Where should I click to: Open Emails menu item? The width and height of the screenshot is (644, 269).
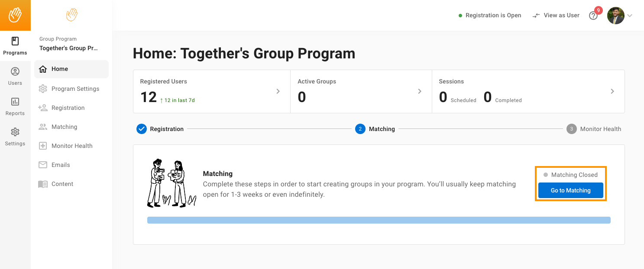[x=71, y=165]
